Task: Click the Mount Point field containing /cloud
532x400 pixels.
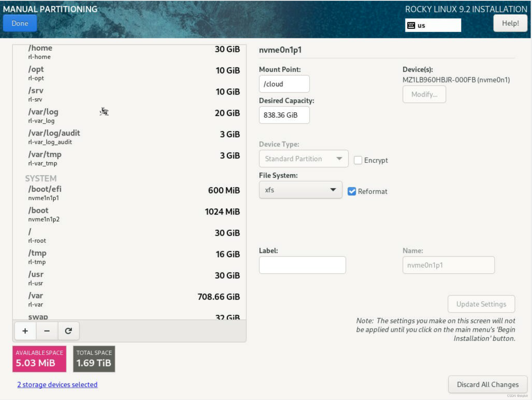Action: pos(284,84)
